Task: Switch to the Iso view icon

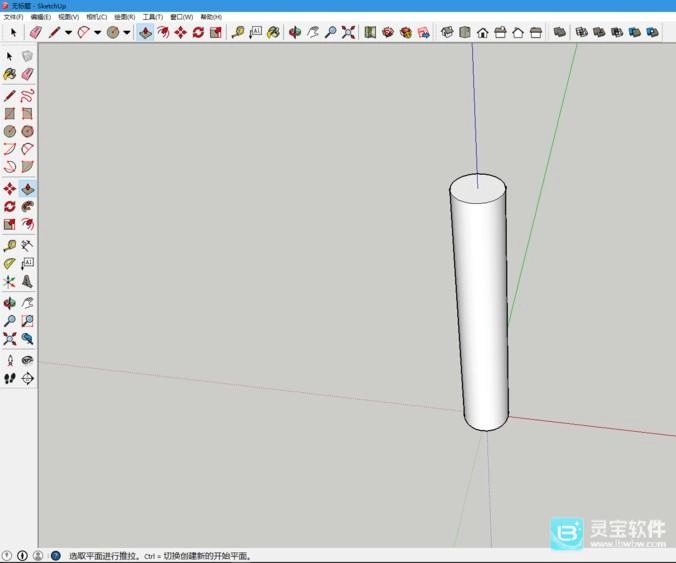Action: coord(447,32)
